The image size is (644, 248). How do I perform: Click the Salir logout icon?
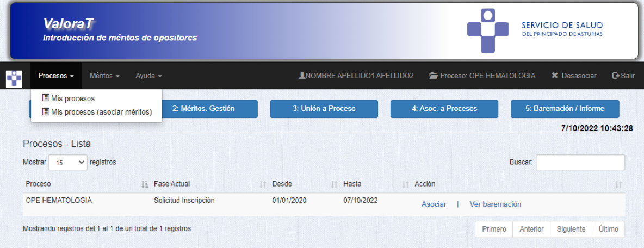click(616, 76)
